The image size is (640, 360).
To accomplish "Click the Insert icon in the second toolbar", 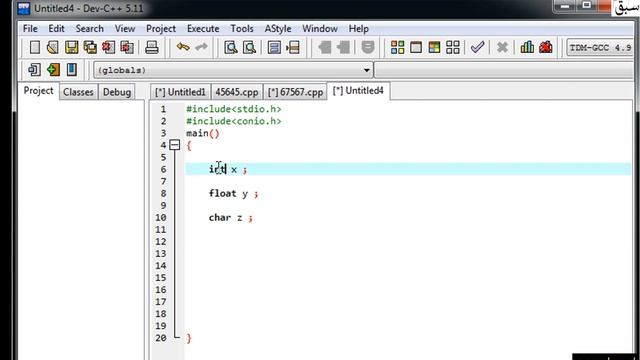I will 34,70.
